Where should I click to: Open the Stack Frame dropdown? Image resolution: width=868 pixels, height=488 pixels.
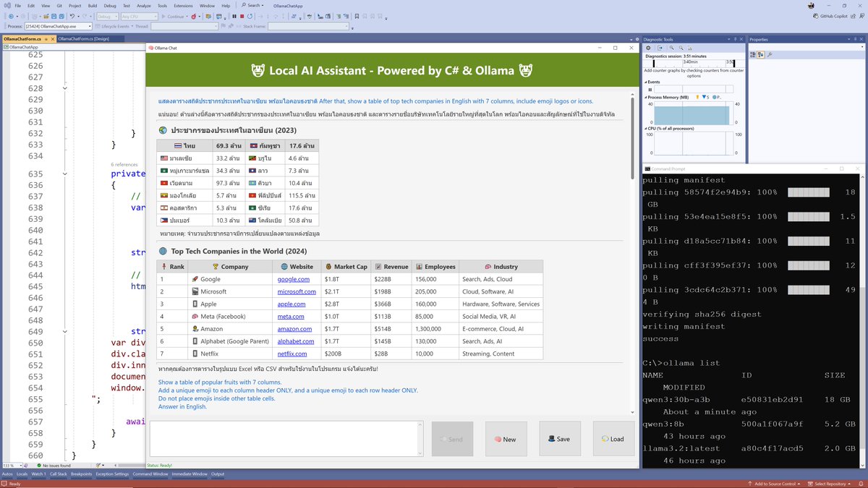(309, 27)
